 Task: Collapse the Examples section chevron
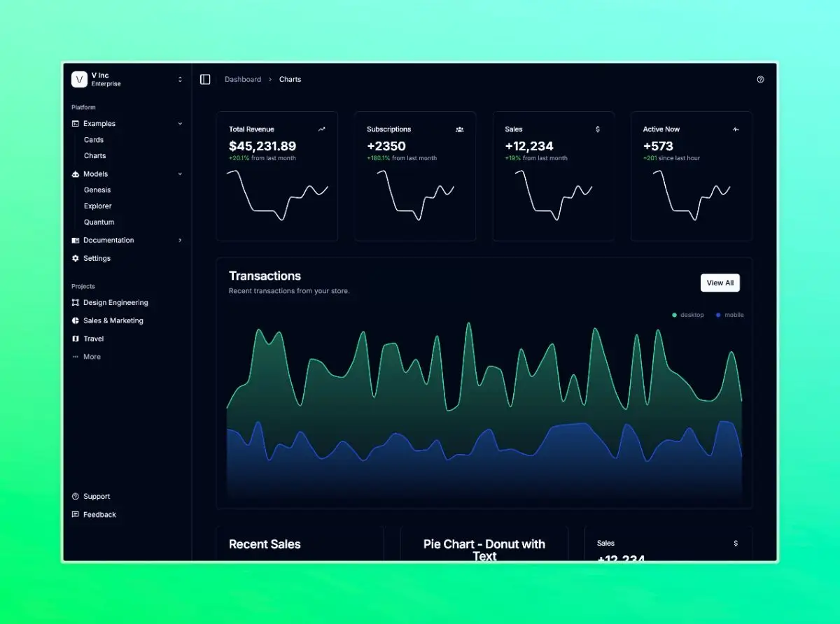point(180,124)
